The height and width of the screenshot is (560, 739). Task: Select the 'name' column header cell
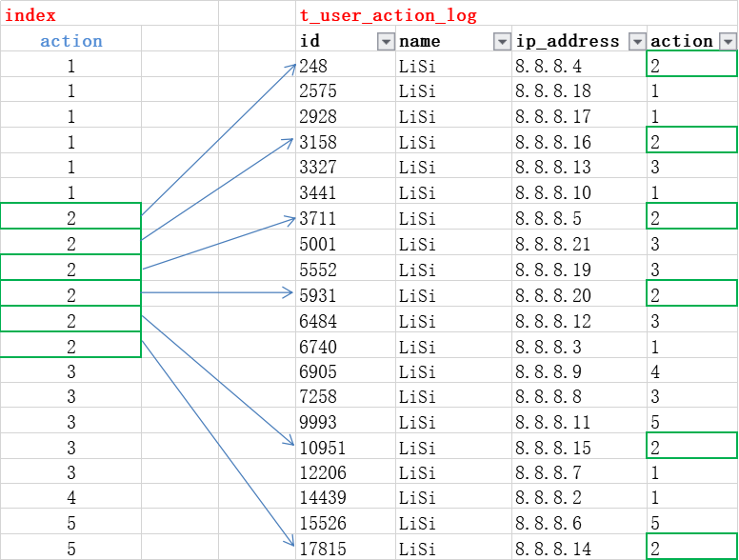(453, 39)
